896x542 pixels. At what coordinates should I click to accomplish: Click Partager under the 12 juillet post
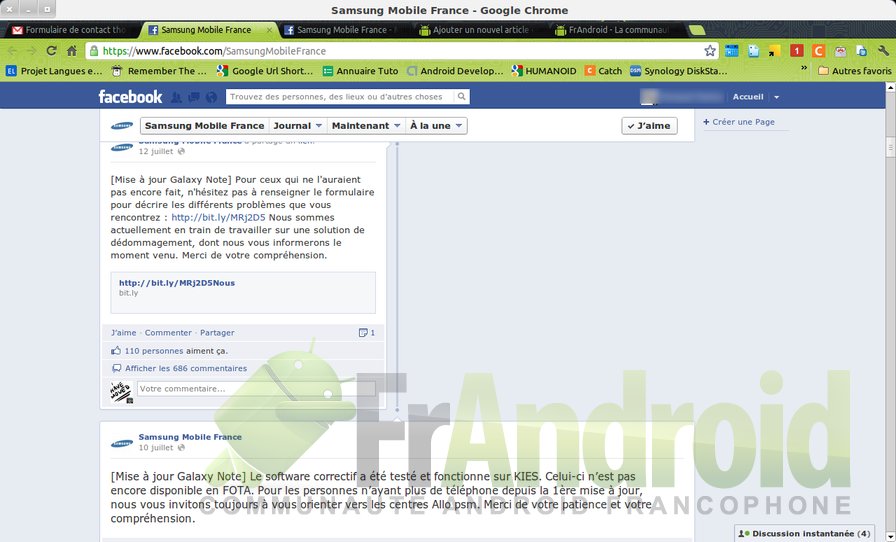click(217, 333)
